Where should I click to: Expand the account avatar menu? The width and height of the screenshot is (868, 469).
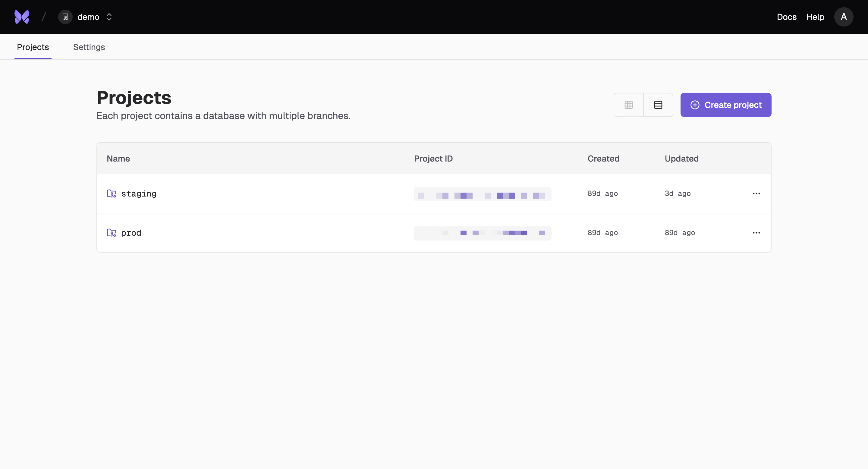pos(843,17)
